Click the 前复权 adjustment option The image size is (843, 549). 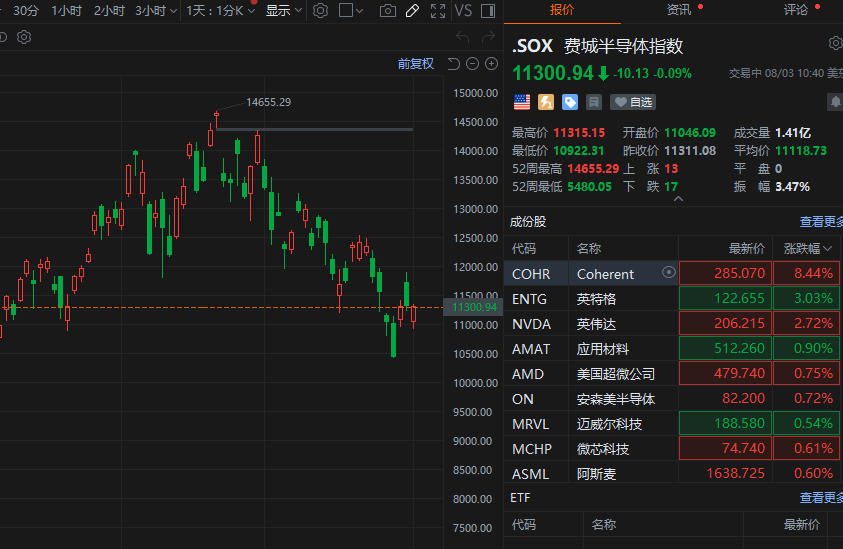pos(416,64)
